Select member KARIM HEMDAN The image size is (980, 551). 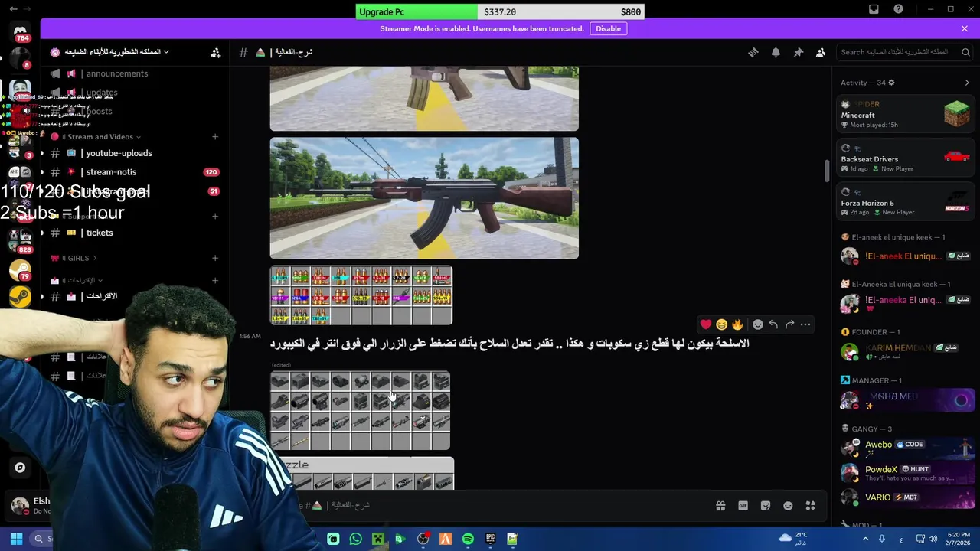click(x=905, y=352)
